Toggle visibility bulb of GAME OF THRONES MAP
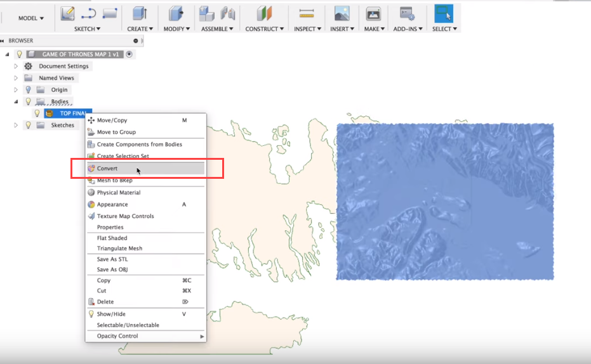This screenshot has width=591, height=364. (20, 54)
